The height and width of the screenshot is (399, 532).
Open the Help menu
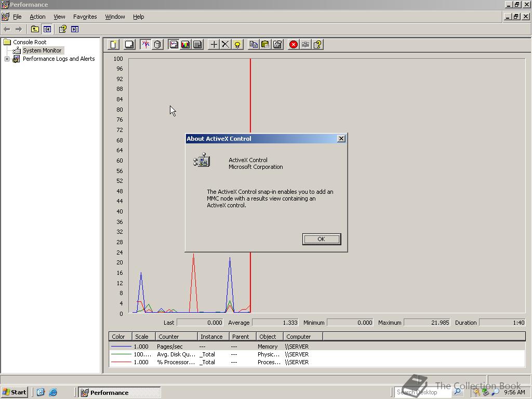coord(138,17)
